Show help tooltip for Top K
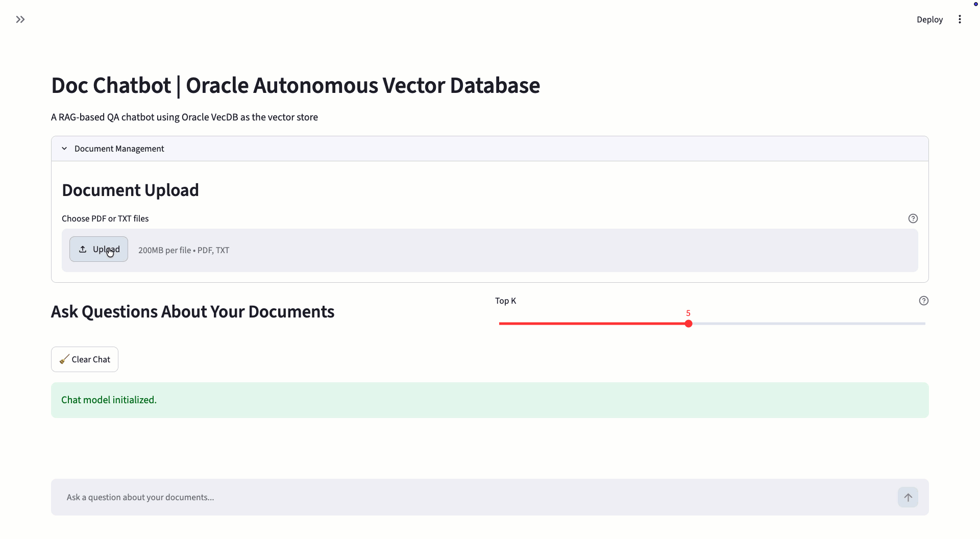The height and width of the screenshot is (539, 980). click(923, 301)
